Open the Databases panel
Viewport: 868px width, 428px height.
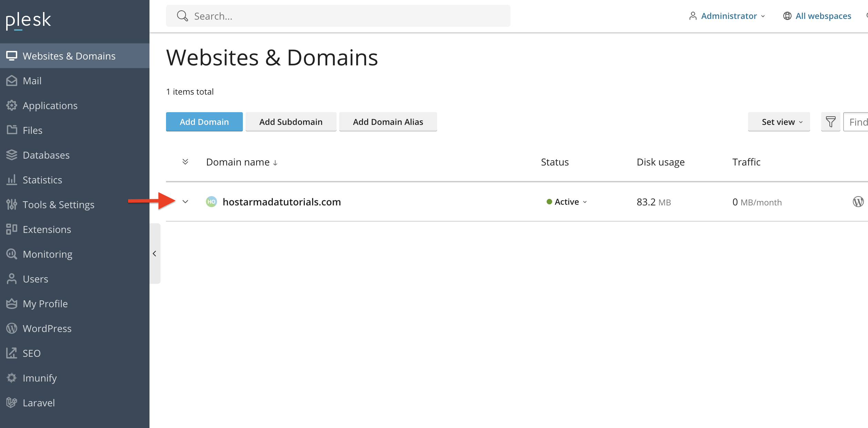(x=46, y=155)
